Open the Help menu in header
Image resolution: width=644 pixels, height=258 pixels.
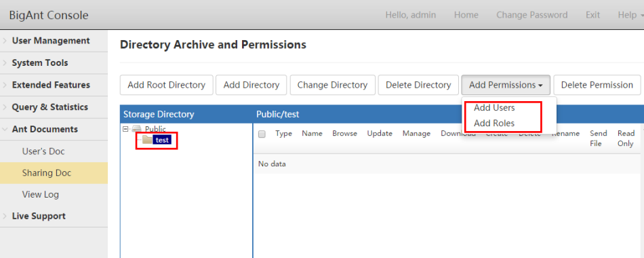click(630, 15)
